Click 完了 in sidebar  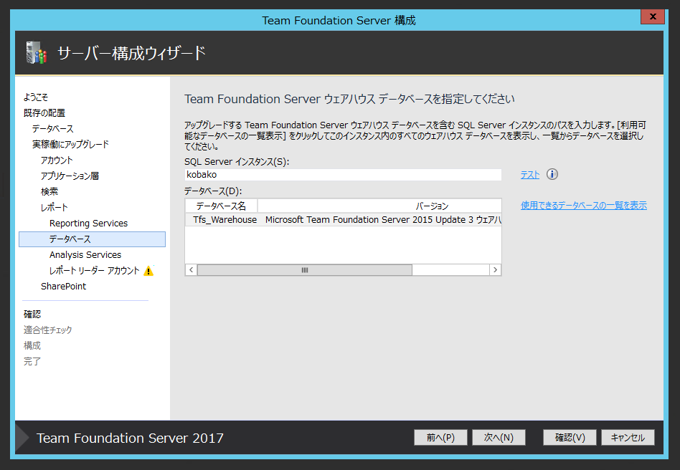32,361
